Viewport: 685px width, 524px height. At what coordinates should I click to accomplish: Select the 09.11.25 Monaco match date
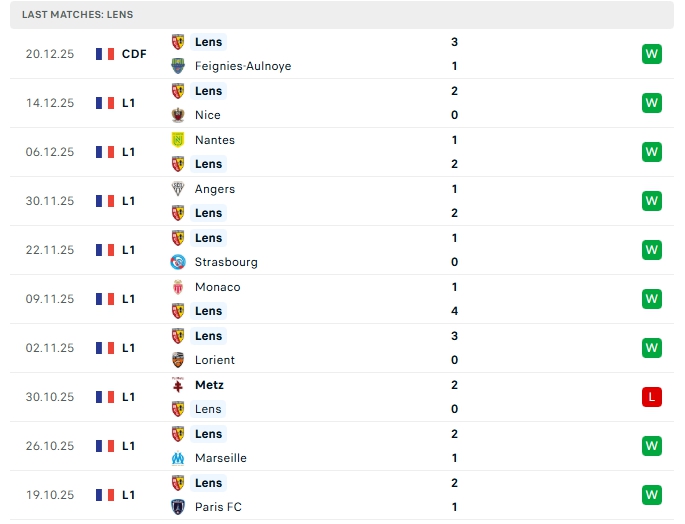click(x=50, y=299)
